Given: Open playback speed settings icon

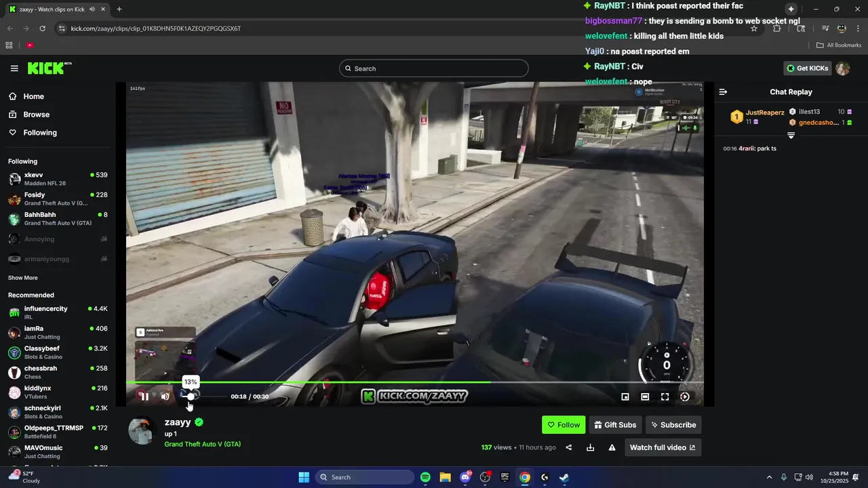Looking at the screenshot, I should click(685, 396).
